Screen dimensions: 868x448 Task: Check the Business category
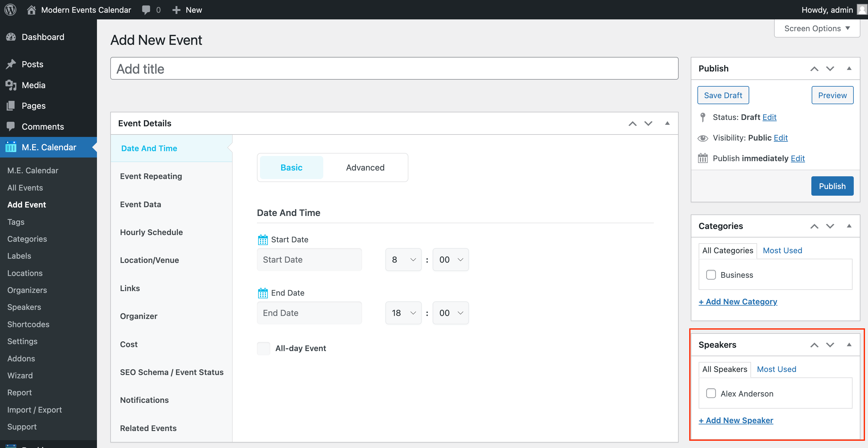point(711,274)
